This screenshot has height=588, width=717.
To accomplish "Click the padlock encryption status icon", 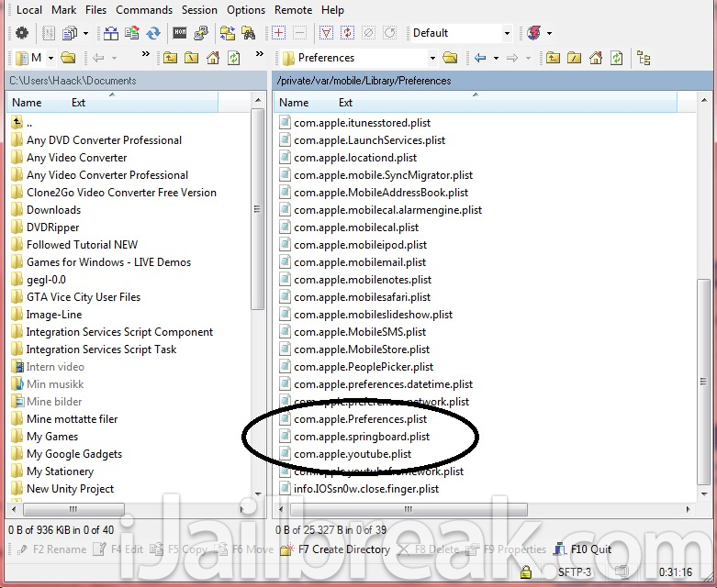I will (x=526, y=572).
